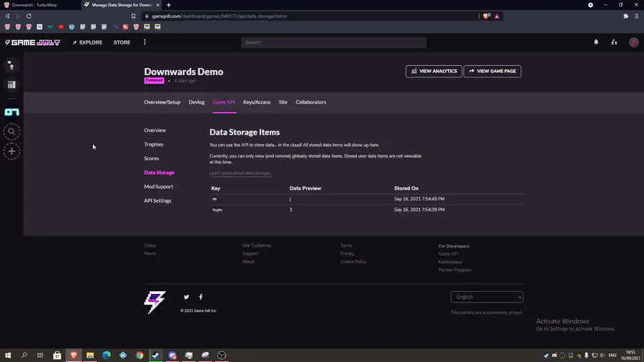This screenshot has width=644, height=362.
Task: Open Scores in the side menu
Action: coord(152,158)
